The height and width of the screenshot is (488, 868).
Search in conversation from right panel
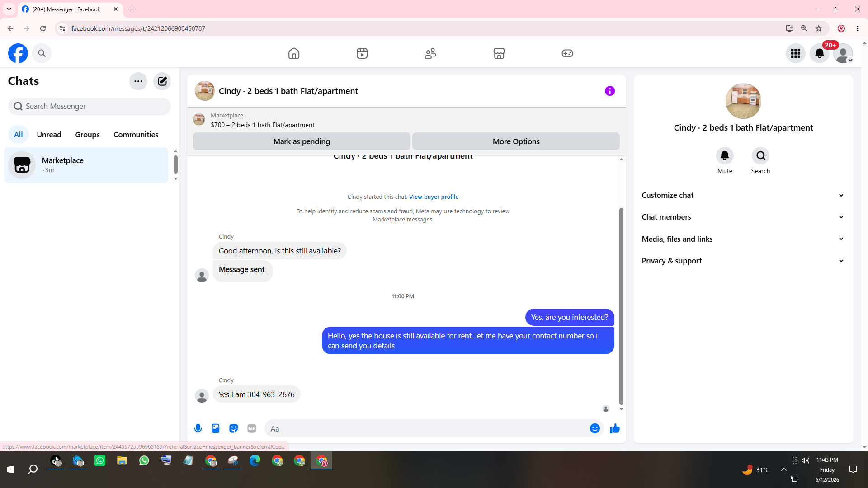coord(760,156)
